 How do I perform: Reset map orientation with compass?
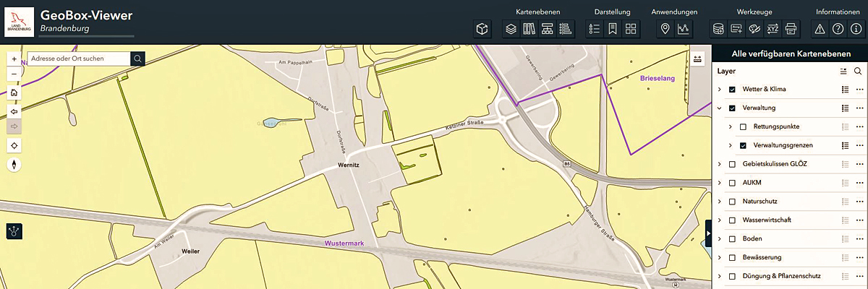click(x=14, y=165)
